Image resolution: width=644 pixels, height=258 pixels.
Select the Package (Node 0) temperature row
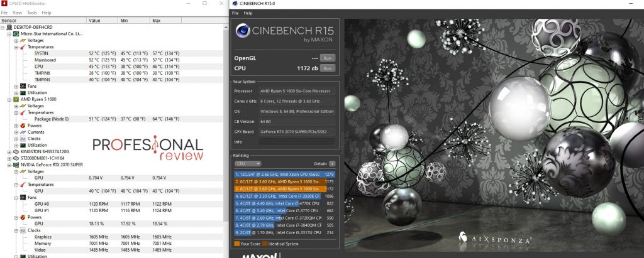pyautogui.click(x=111, y=119)
